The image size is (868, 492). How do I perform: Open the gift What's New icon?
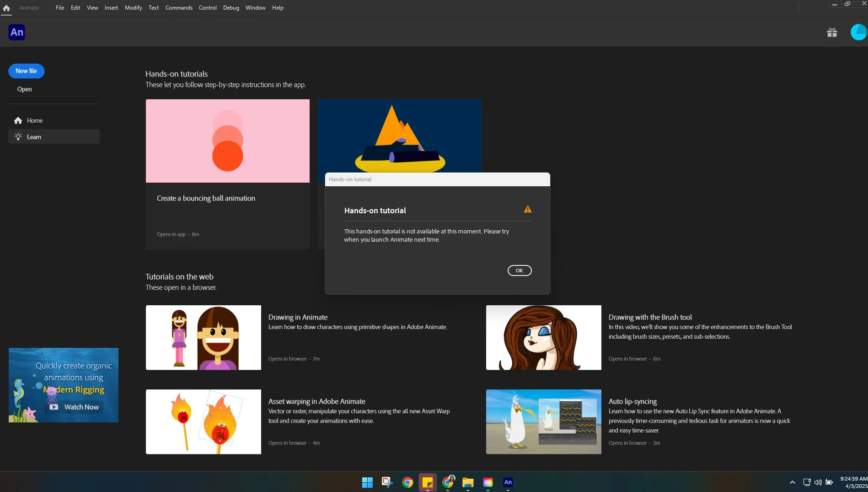(x=832, y=32)
